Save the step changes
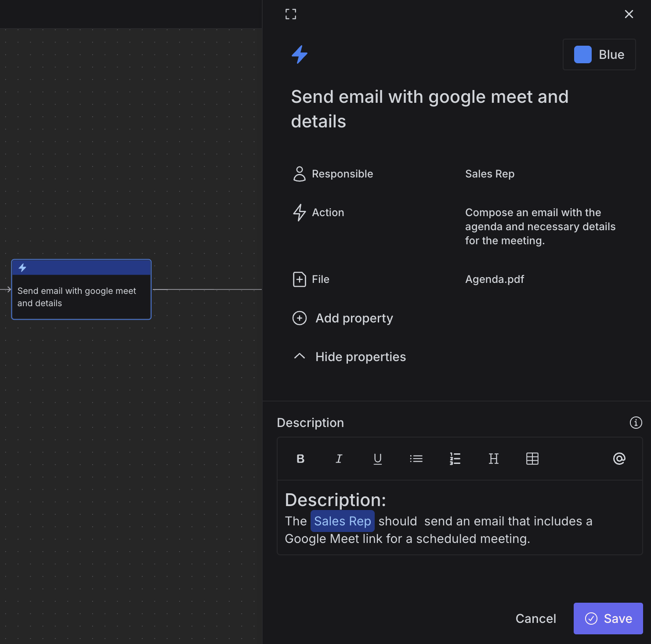 (x=608, y=619)
